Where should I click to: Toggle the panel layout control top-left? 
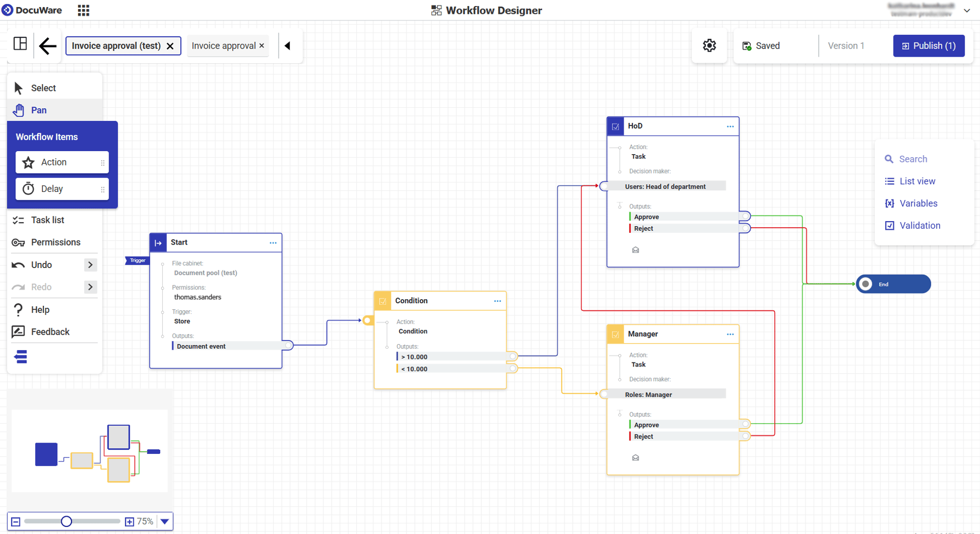click(x=20, y=44)
